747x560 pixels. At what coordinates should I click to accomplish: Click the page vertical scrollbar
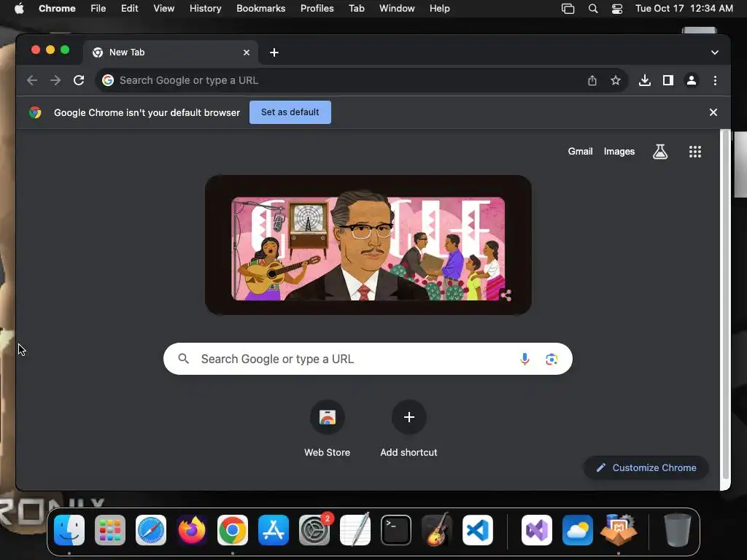pos(726,305)
